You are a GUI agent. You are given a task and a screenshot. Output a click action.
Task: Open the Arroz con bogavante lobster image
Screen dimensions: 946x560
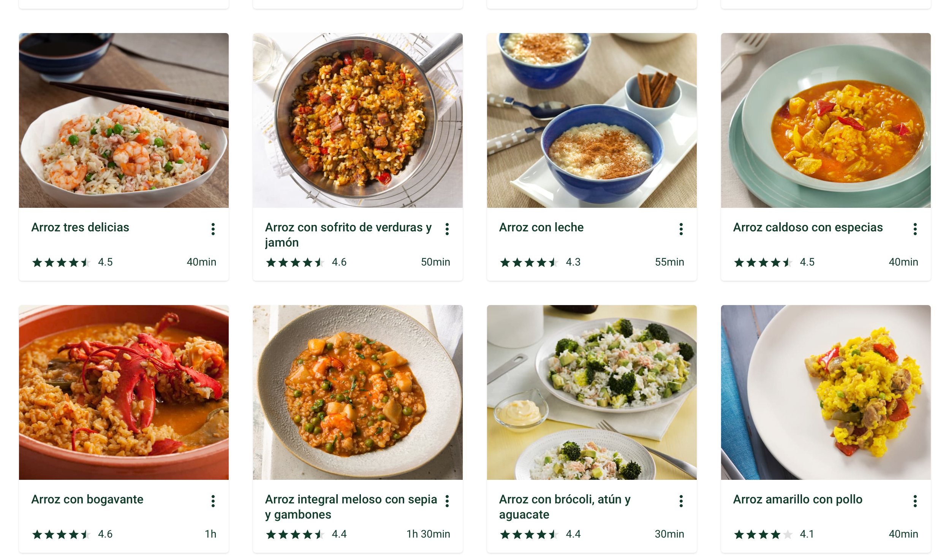pos(124,392)
